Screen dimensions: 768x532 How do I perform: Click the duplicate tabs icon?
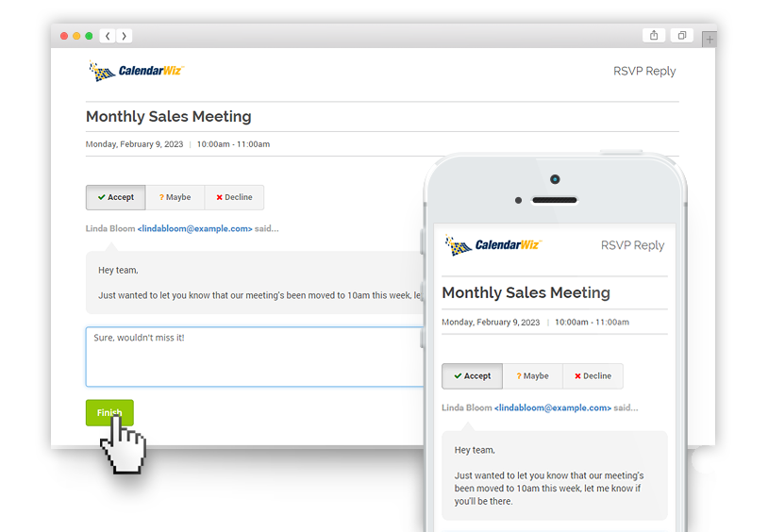(x=682, y=35)
